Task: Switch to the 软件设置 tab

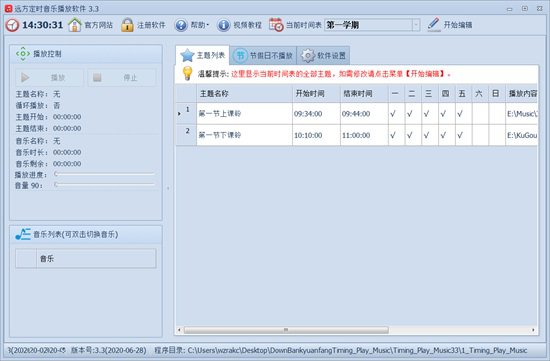Action: point(323,55)
